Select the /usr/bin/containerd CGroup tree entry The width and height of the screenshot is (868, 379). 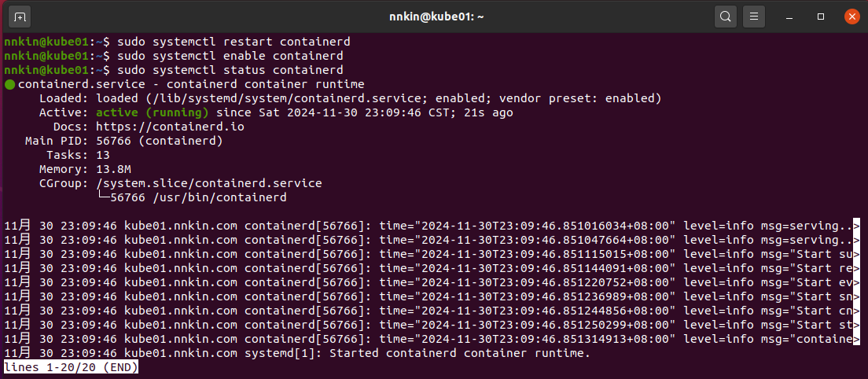click(198, 197)
